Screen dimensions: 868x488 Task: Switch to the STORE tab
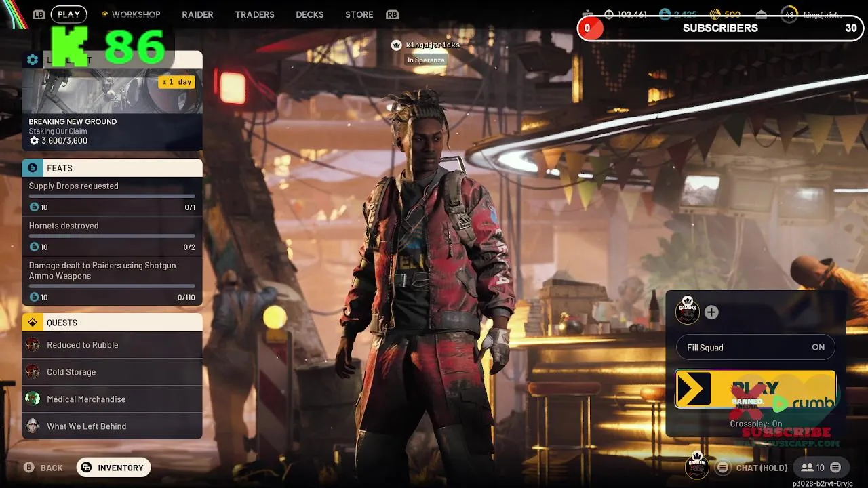(x=359, y=14)
